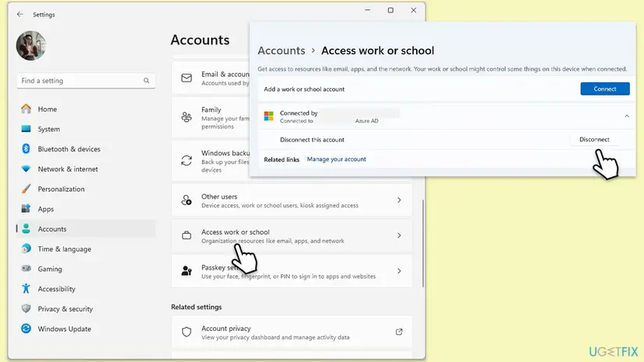Expand chevron on Access work or school row
The height and width of the screenshot is (362, 644).
pyautogui.click(x=399, y=235)
